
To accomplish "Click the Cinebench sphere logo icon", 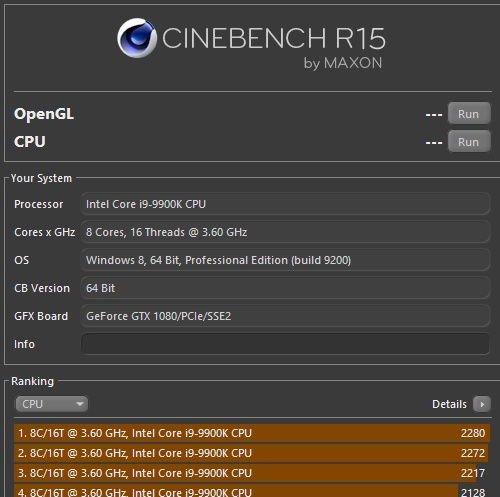I will pyautogui.click(x=137, y=38).
